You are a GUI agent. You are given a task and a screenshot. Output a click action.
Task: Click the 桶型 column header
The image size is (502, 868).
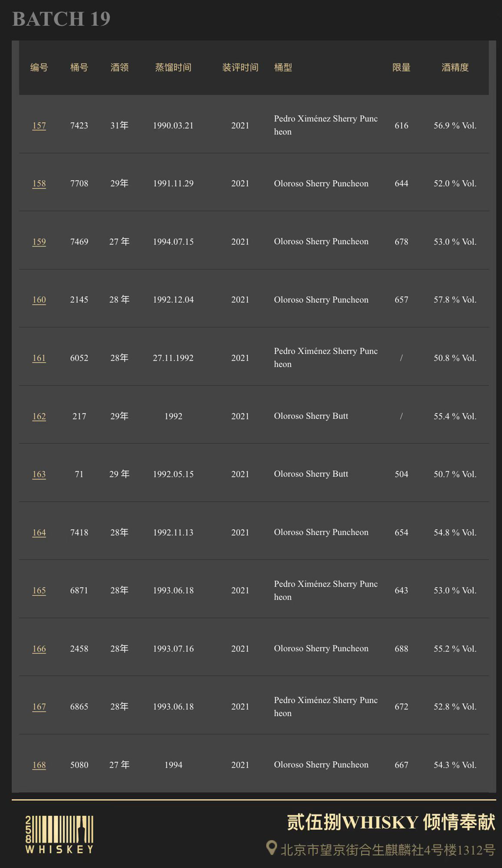click(x=283, y=67)
